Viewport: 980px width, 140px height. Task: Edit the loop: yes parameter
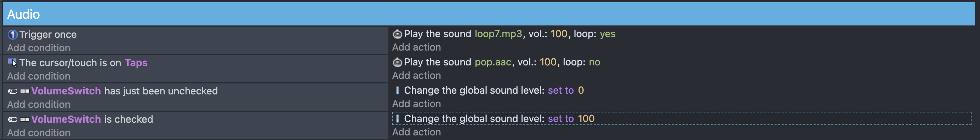[608, 34]
